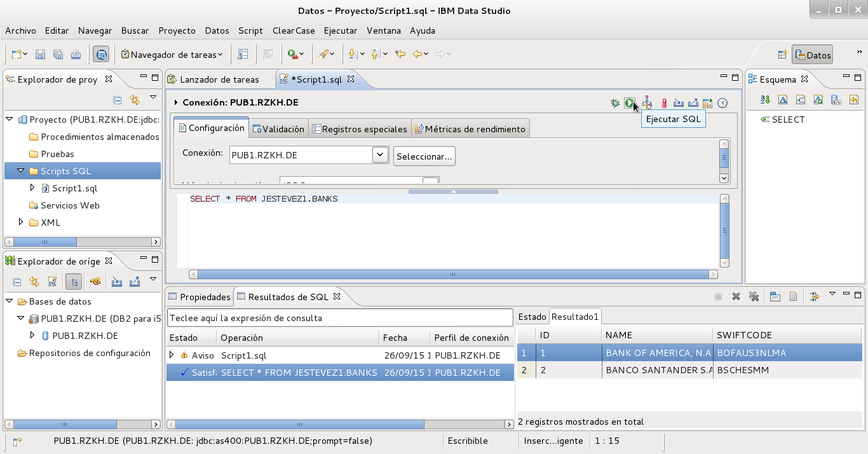The height and width of the screenshot is (454, 868).
Task: Link Explorador de proyectos with editor
Action: 134,99
